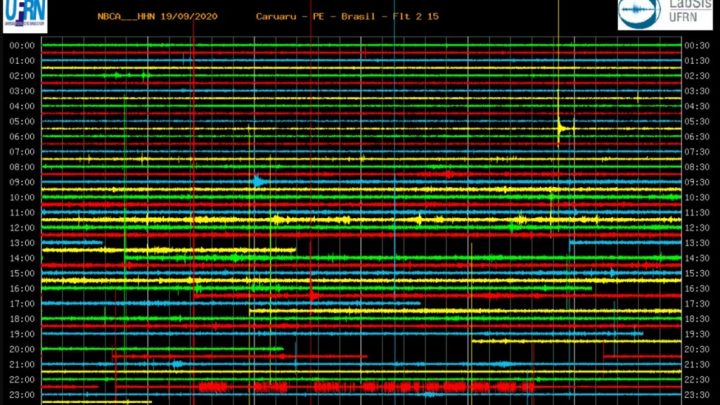Click the 05:30 time label on right
720x405 pixels.
tap(696, 122)
